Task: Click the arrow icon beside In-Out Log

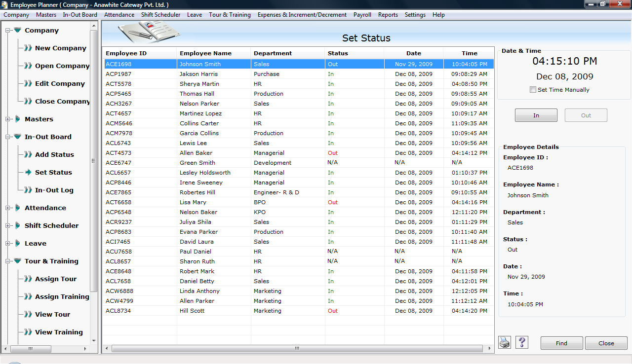Action: [28, 190]
